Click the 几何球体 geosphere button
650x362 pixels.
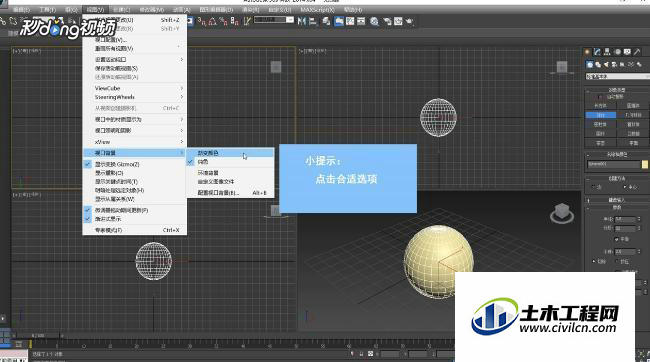pos(633,115)
